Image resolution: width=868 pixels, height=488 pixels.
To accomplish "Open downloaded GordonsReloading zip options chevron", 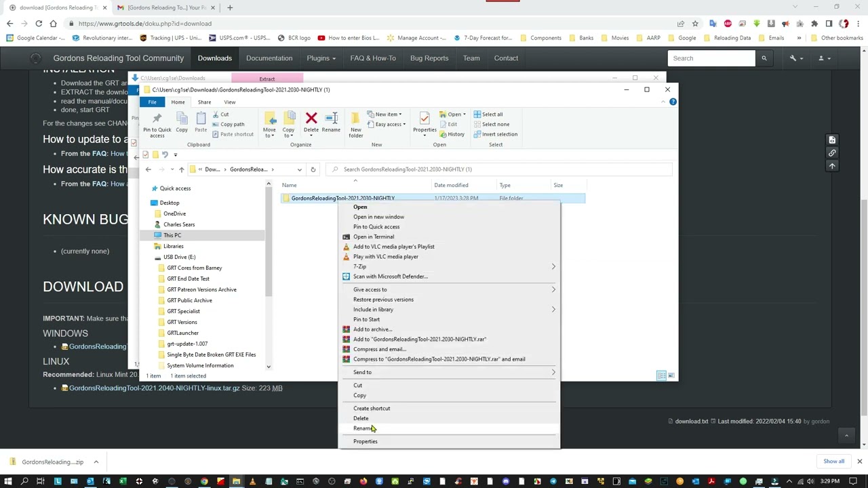I will point(96,462).
